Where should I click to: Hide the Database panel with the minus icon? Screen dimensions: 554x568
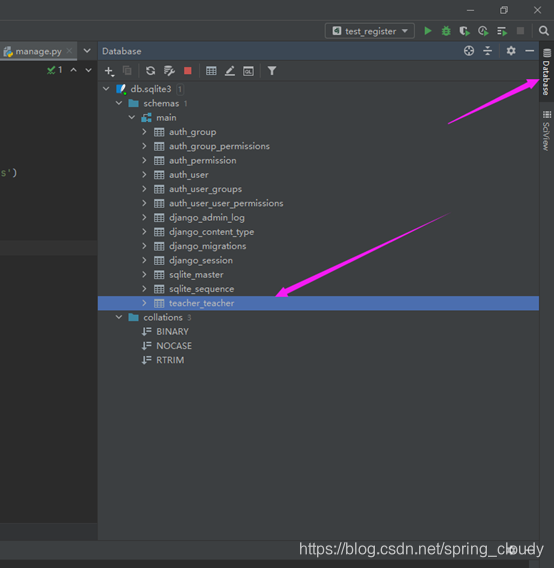pyautogui.click(x=529, y=51)
